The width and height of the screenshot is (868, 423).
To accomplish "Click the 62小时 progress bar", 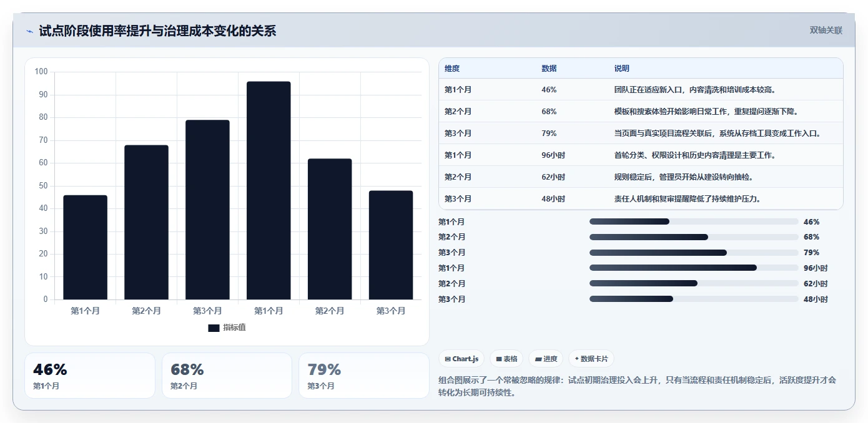I will [694, 284].
